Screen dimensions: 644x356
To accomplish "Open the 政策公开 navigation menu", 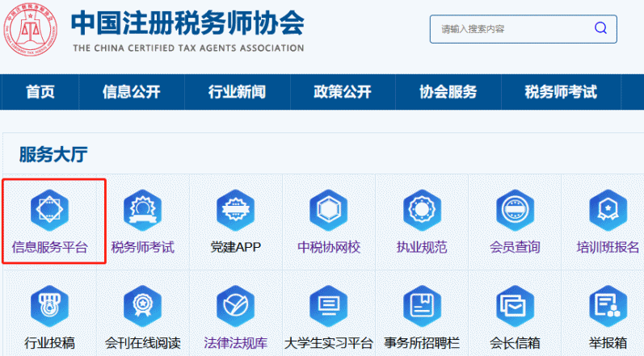I will click(343, 92).
